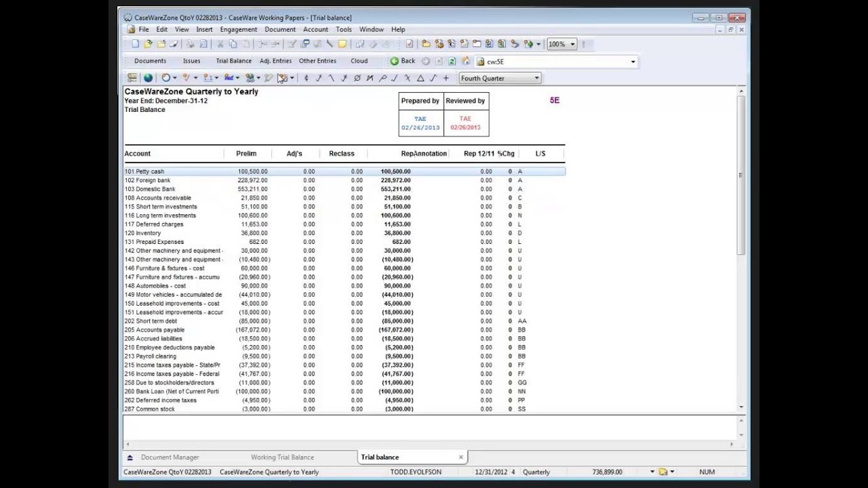Viewport: 868px width, 488px height.
Task: Click the document manager list icon
Action: tap(132, 78)
